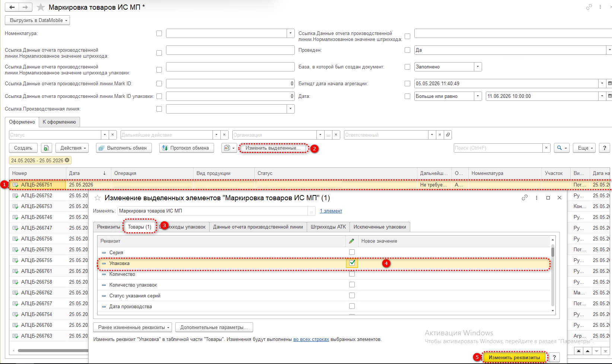Open the Реквизиты tab in dialog
The width and height of the screenshot is (612, 364).
pos(108,227)
